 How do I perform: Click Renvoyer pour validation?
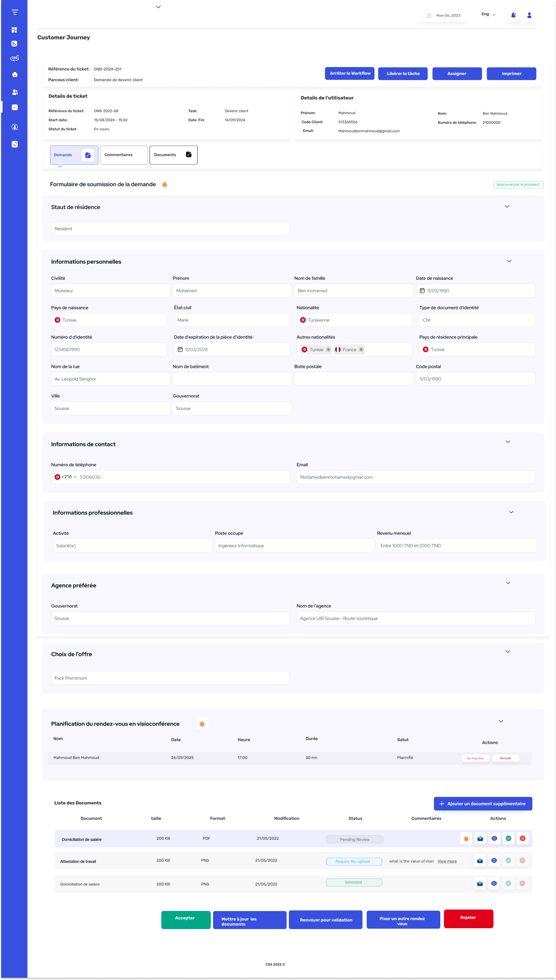(325, 920)
